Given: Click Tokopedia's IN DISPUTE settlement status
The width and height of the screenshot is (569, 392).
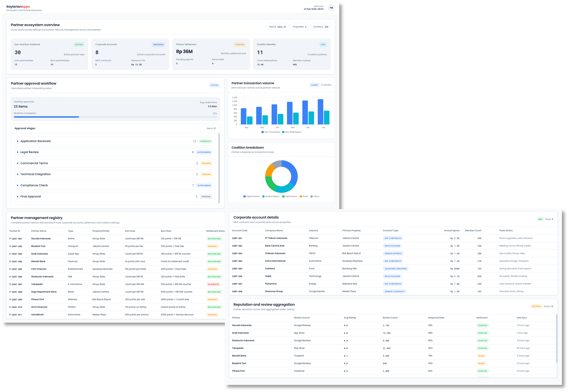Looking at the screenshot, I should 213,284.
